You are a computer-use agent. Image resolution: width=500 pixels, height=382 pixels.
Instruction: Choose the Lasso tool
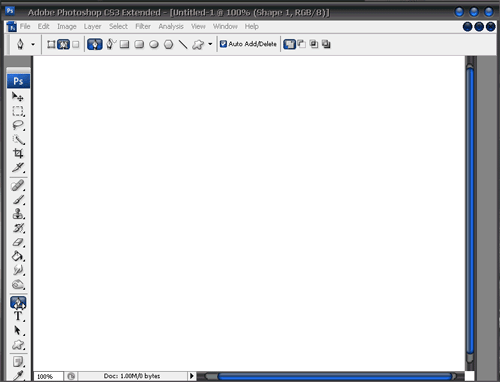coord(18,125)
